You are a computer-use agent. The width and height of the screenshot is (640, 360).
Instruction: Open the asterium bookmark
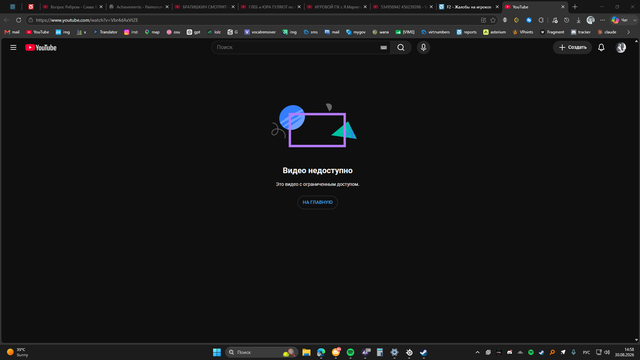(x=495, y=32)
